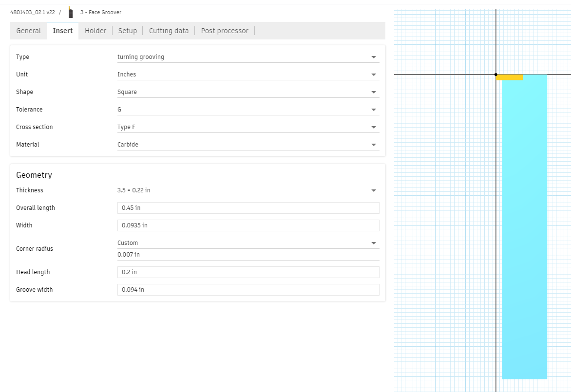The width and height of the screenshot is (571, 392).
Task: Edit the Head length field 0.2 in
Action: [248, 272]
